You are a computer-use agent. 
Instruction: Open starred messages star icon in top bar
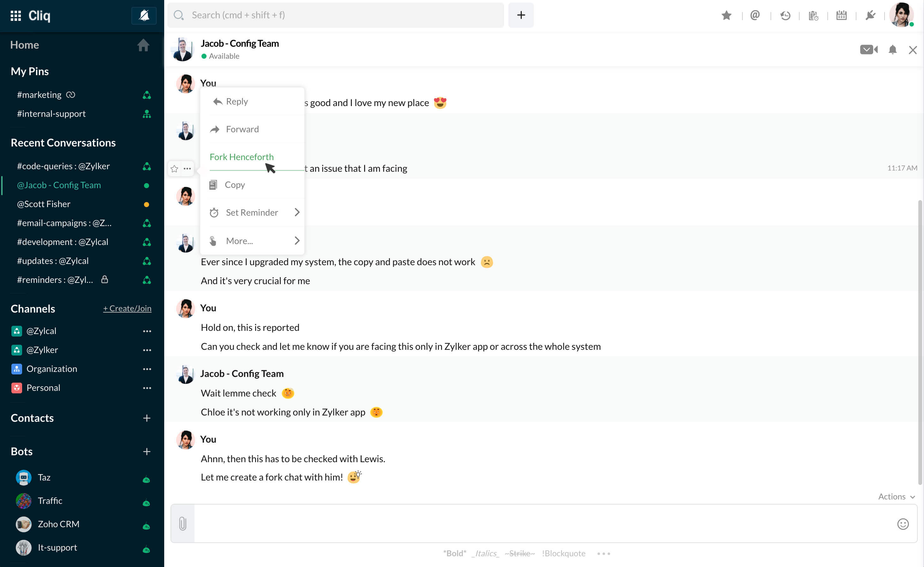726,15
